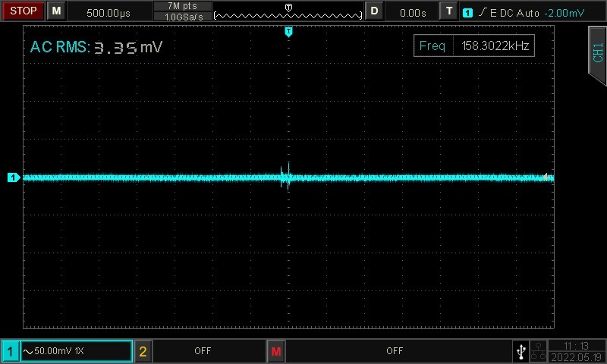This screenshot has height=364, width=607.
Task: Click the E DC Auto trigger mode text
Action: point(514,13)
